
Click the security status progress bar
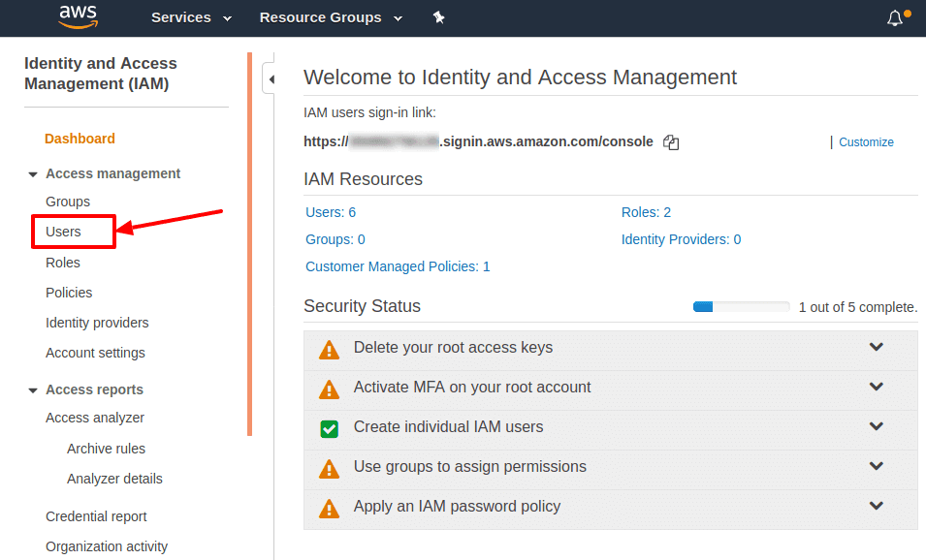(x=741, y=307)
